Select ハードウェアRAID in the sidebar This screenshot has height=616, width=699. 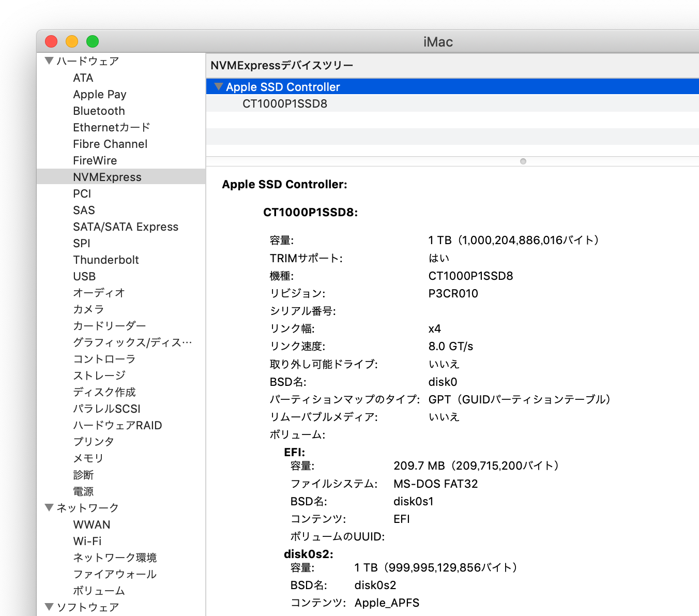coord(117,425)
